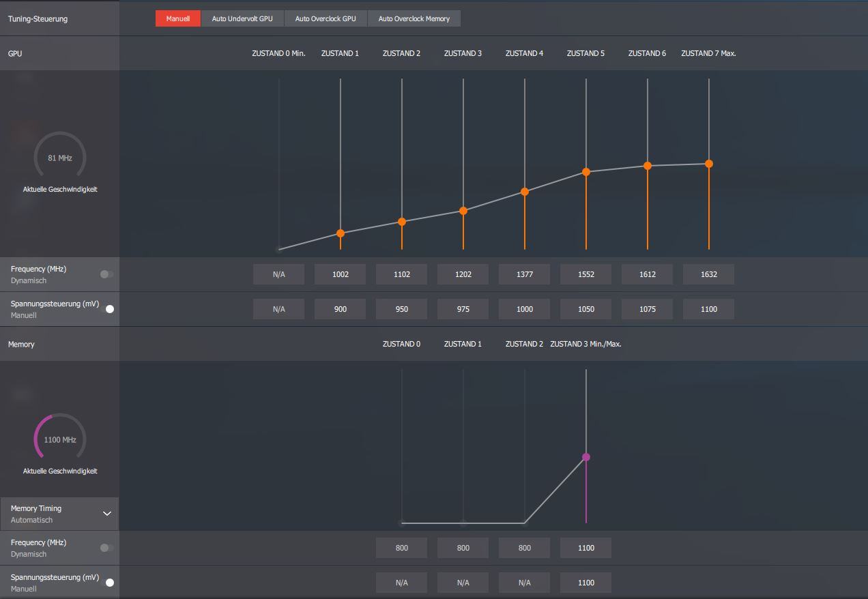This screenshot has height=599, width=868.
Task: Click Memory ZUSTAND 1 header
Action: [463, 344]
